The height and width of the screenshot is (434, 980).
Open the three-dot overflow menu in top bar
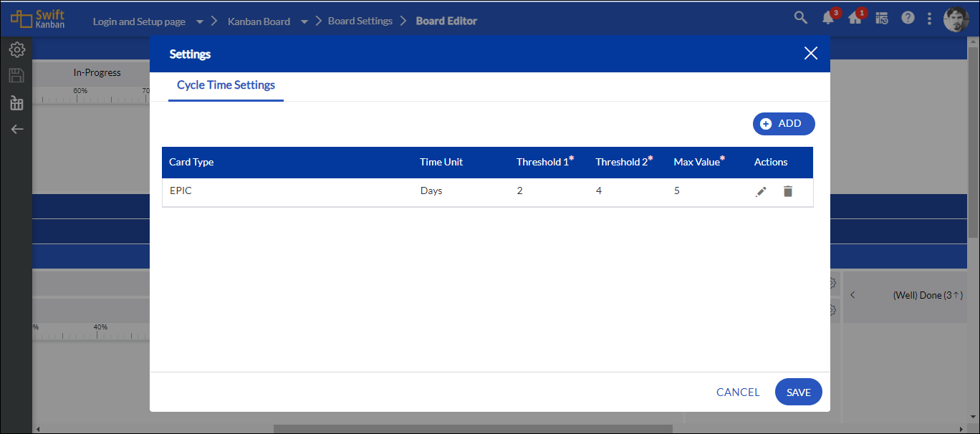(x=929, y=18)
